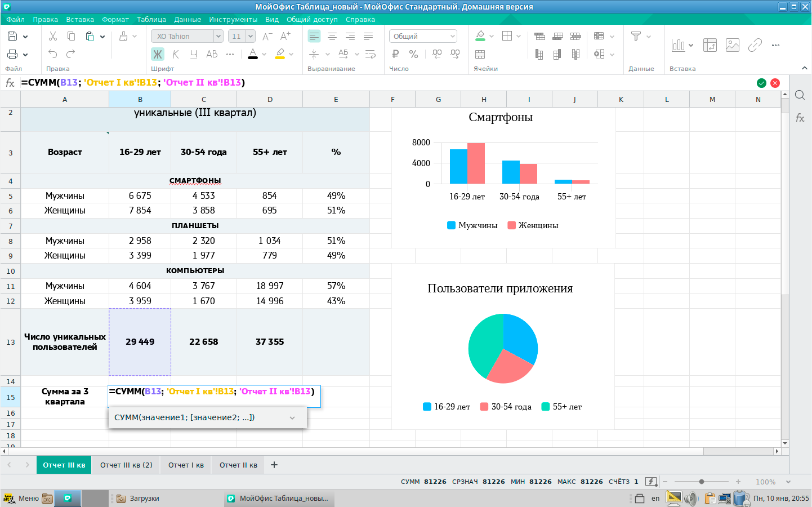Viewport: 812px width, 507px height.
Task: Open the font size dropdown
Action: tap(251, 36)
